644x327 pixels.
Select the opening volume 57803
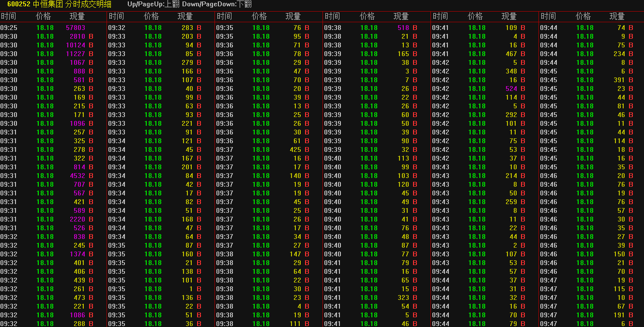pos(76,28)
